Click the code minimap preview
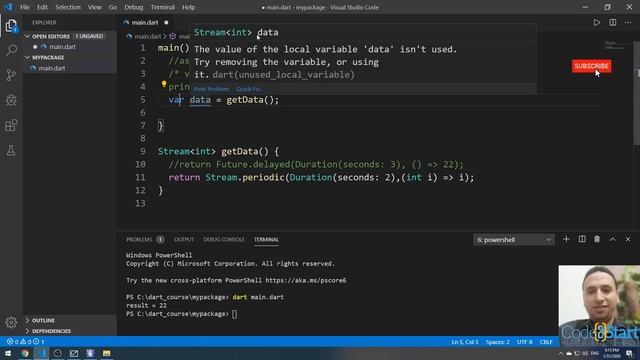 [x=616, y=45]
